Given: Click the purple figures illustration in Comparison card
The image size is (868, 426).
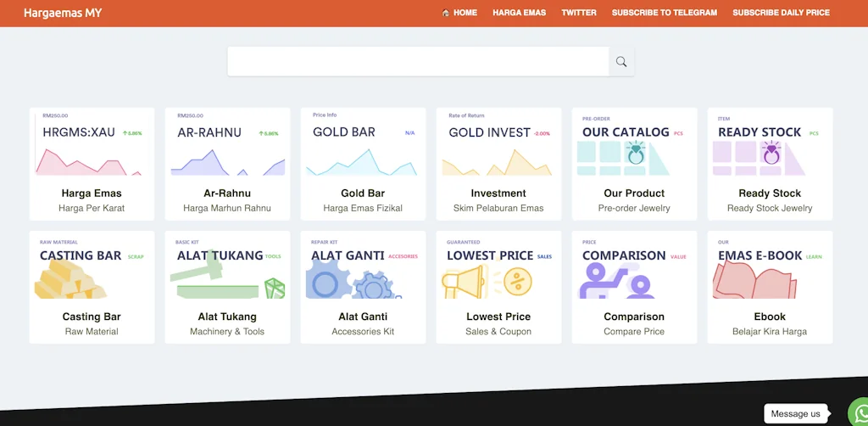Looking at the screenshot, I should click(x=615, y=280).
